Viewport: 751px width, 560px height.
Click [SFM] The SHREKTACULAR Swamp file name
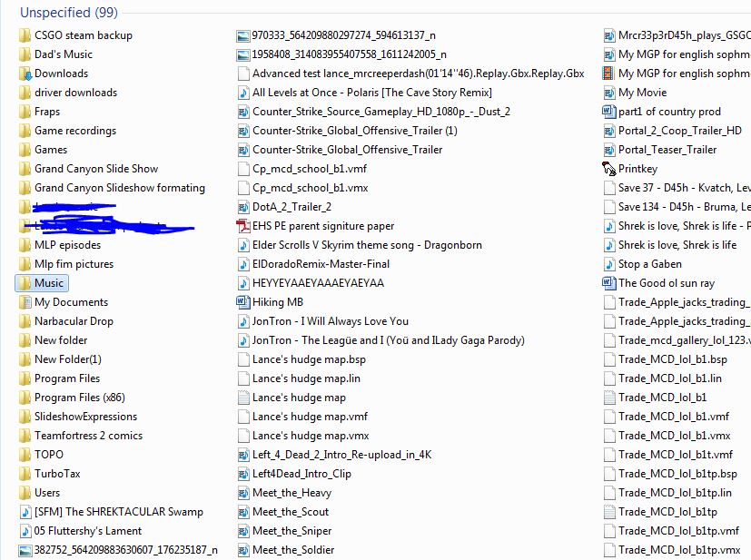point(119,512)
